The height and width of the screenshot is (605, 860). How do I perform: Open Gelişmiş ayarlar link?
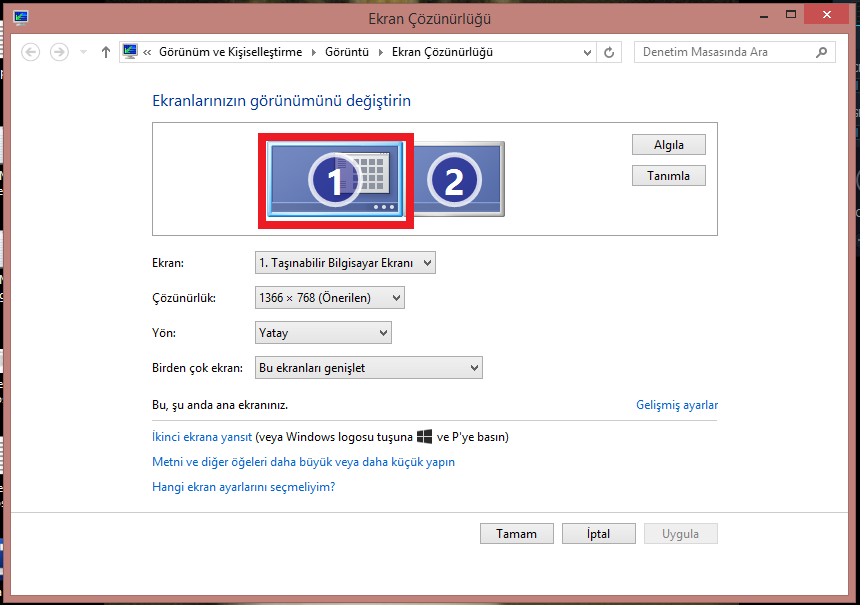(677, 405)
